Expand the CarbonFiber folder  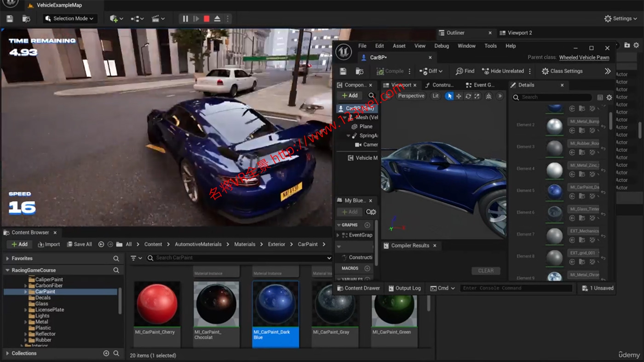26,286
